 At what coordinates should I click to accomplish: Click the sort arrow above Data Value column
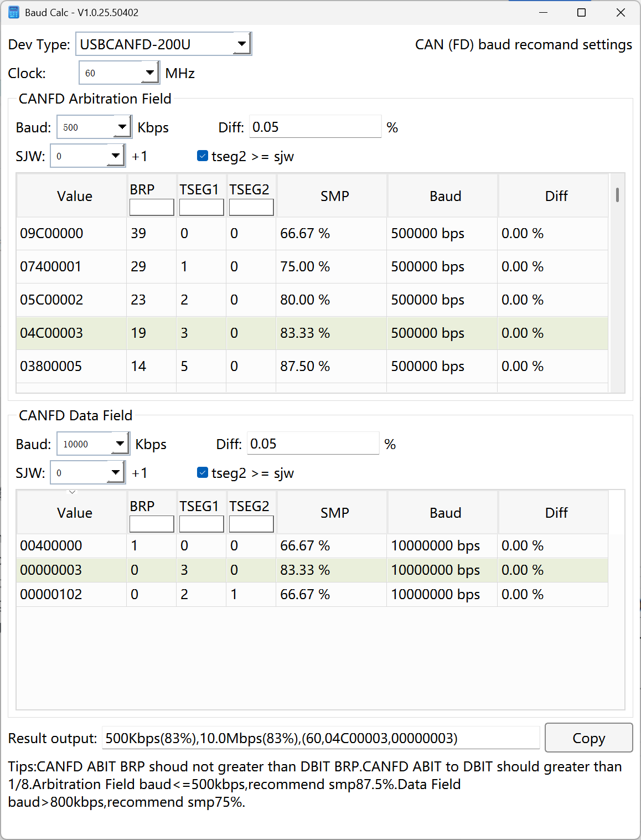point(72,492)
